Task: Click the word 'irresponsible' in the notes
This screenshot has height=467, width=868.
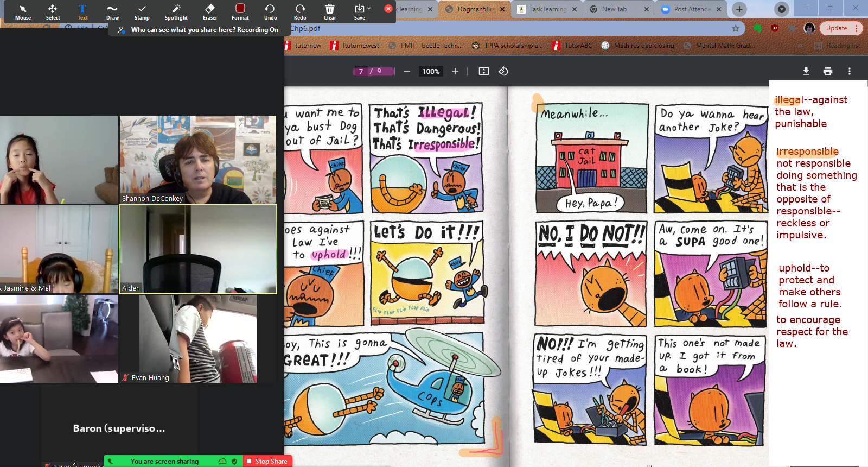Action: pyautogui.click(x=807, y=152)
